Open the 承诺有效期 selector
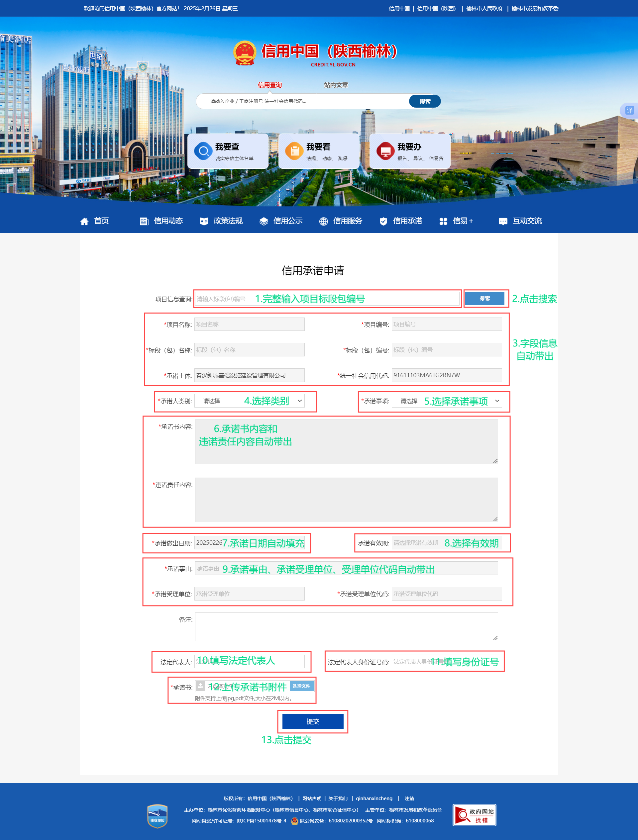The image size is (638, 840). 447,543
